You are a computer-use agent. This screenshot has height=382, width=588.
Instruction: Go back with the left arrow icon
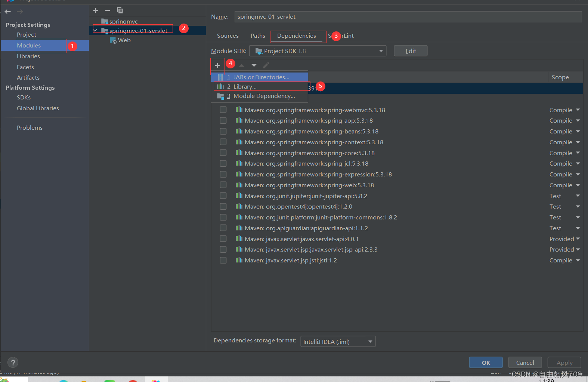pos(8,12)
